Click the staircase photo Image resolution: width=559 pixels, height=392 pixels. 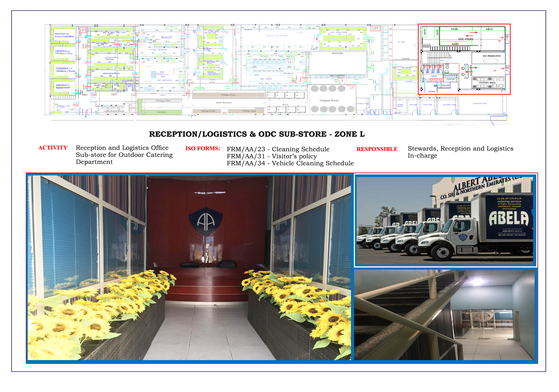[x=444, y=315]
